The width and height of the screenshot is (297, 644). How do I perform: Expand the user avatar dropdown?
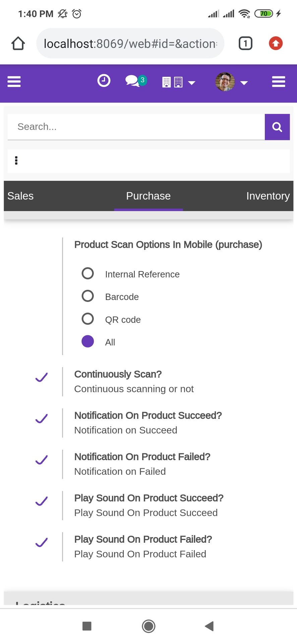pos(231,82)
